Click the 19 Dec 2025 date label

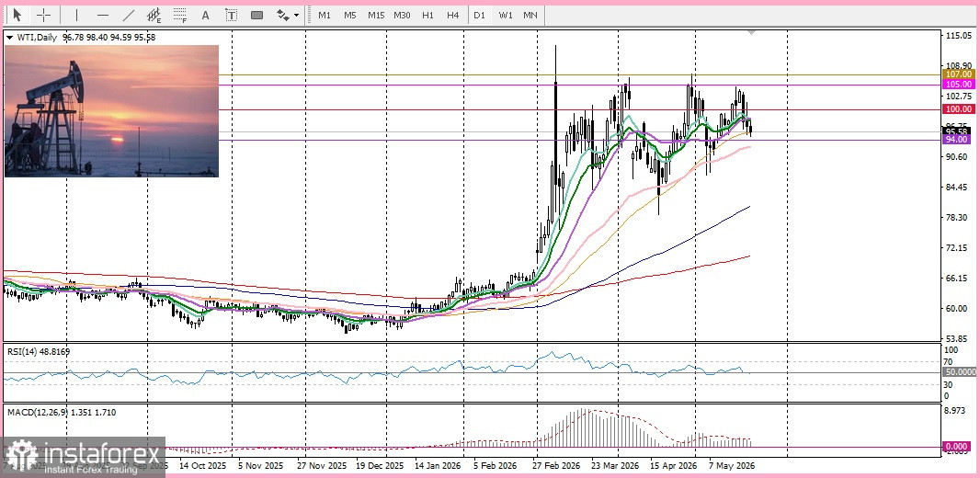pos(382,466)
